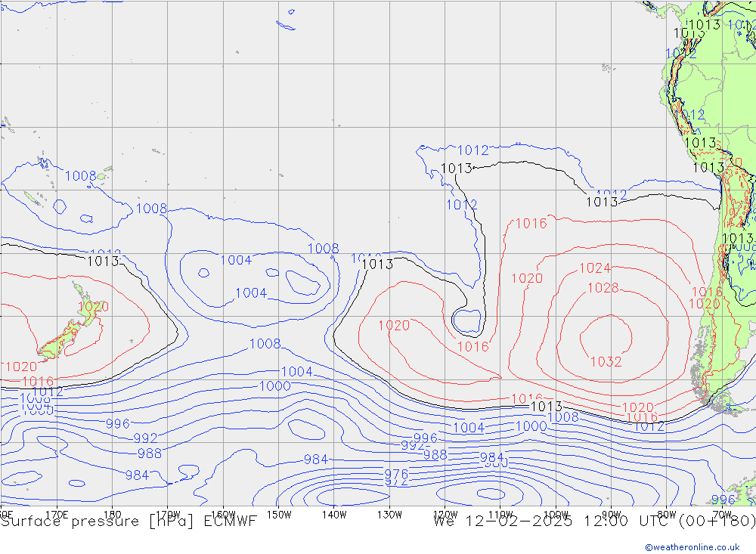Click the 170E longitude label

[x=57, y=515]
